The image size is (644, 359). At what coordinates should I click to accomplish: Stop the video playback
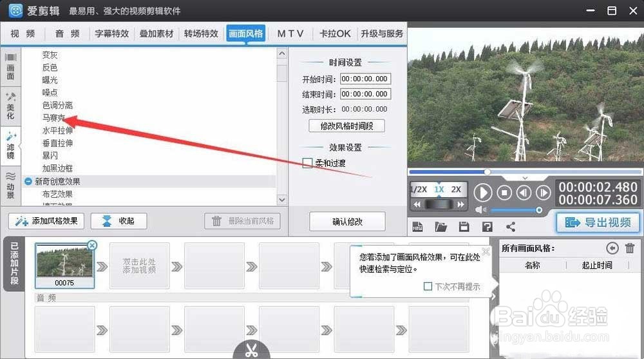[x=504, y=193]
